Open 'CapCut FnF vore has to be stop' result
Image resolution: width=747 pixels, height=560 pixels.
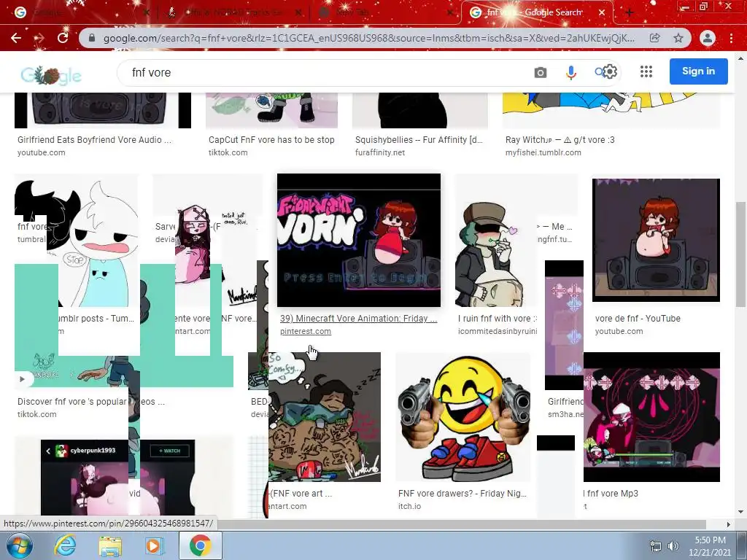271,139
